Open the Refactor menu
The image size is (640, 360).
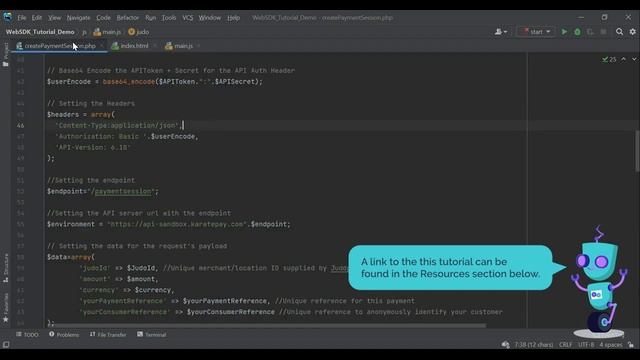point(128,18)
